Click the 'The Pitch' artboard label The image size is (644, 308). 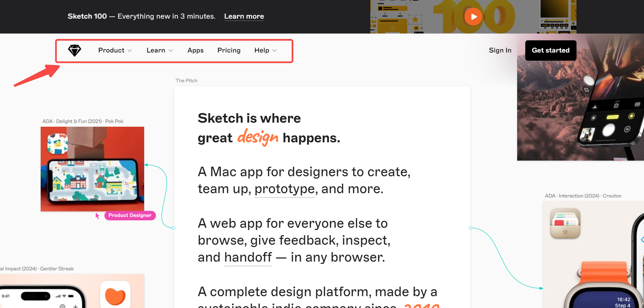(186, 81)
